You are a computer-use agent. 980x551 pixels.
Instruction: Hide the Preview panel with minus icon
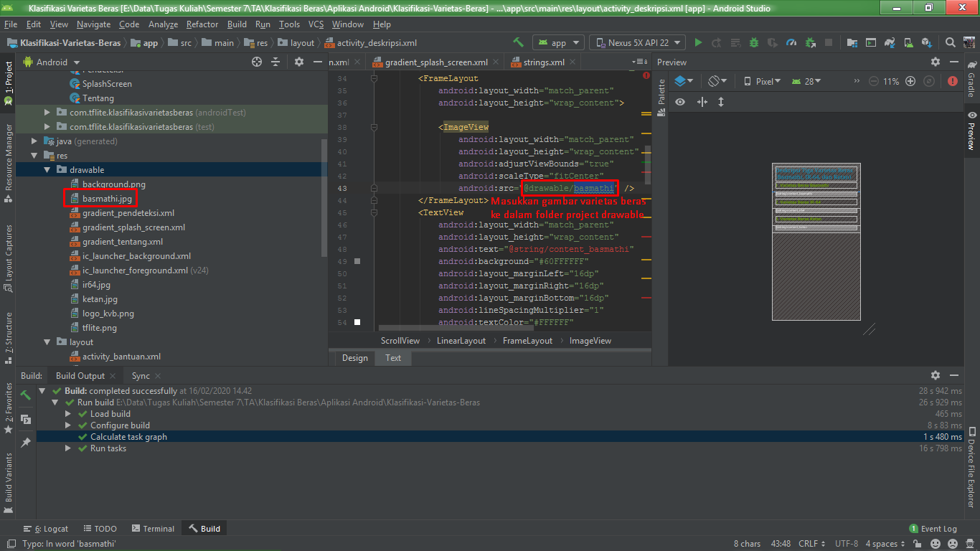pyautogui.click(x=954, y=62)
